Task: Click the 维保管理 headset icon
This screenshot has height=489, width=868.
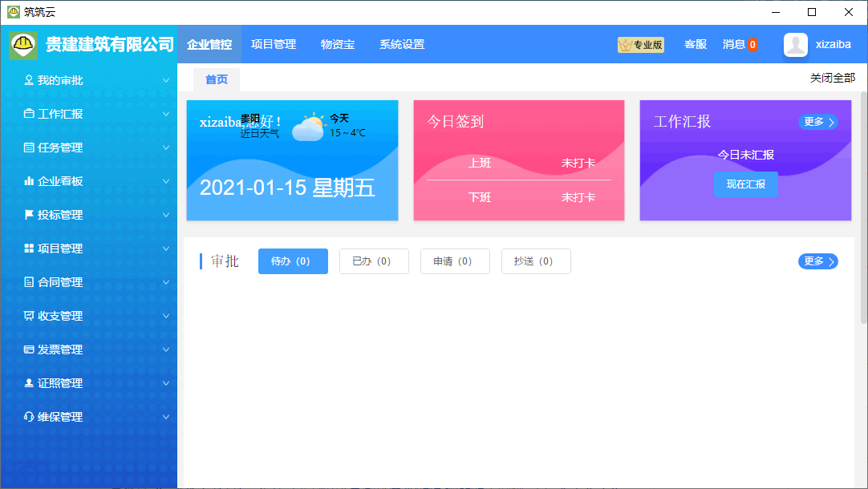Action: tap(29, 417)
